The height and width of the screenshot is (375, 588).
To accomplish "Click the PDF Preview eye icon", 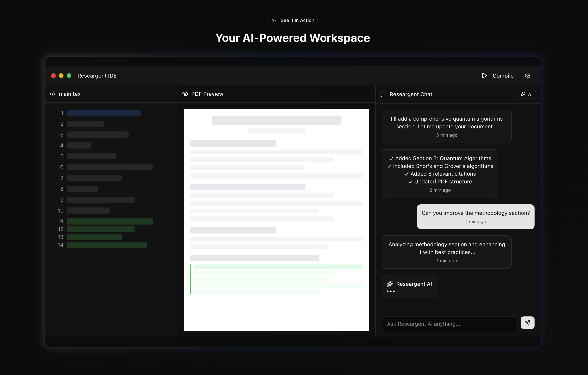I will (185, 94).
